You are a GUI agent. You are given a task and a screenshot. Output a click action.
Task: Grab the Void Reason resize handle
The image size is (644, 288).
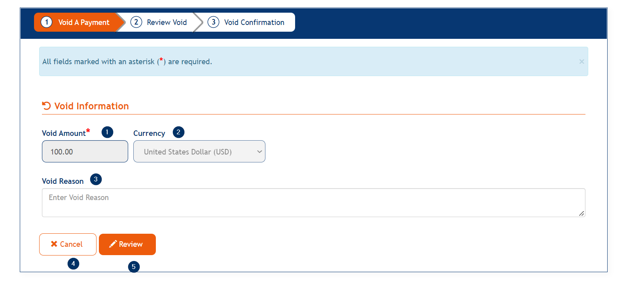coord(581,214)
